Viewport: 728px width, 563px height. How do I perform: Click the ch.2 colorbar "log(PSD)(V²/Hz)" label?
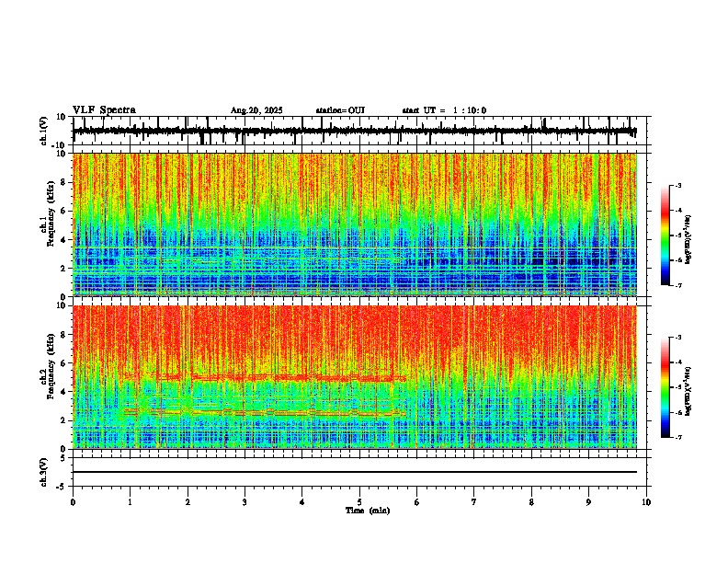688,391
